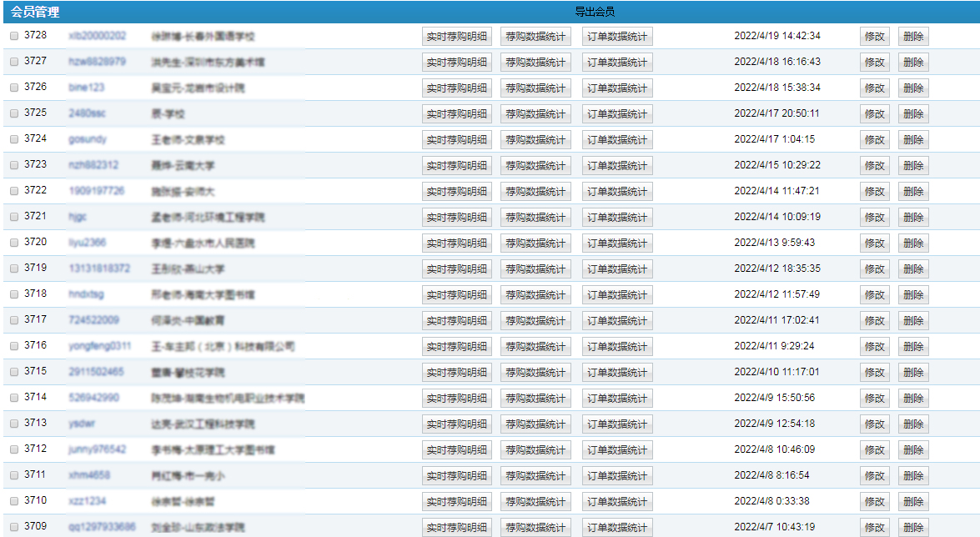
Task: Open username link hjgc
Action: pyautogui.click(x=78, y=217)
